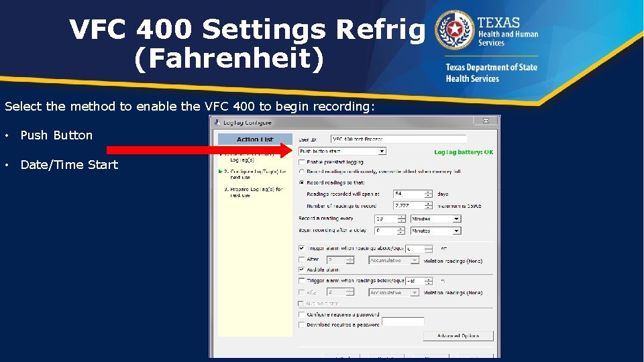
Task: Click the slide title 'VFC 400 Settings Refrig'
Action: pos(248,29)
